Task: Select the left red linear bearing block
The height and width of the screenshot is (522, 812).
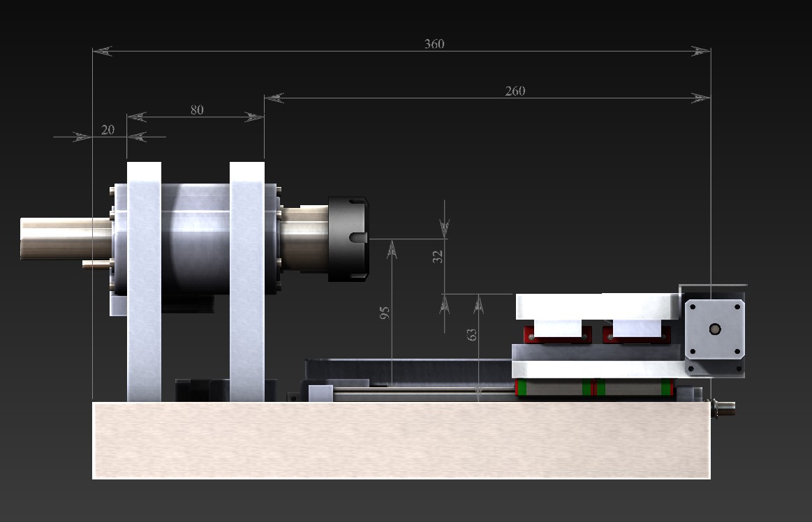Action: coord(558,334)
